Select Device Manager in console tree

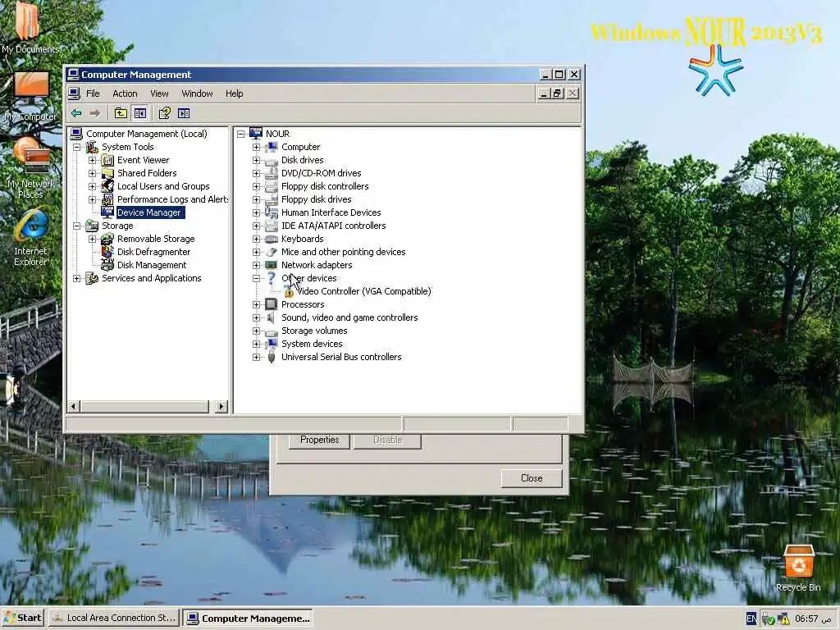149,212
